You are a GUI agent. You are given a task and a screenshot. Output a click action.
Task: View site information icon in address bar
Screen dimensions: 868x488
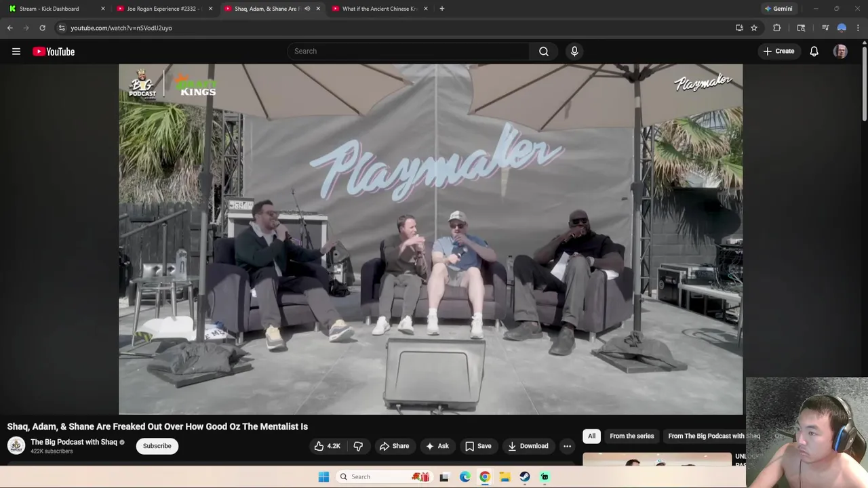tap(62, 28)
